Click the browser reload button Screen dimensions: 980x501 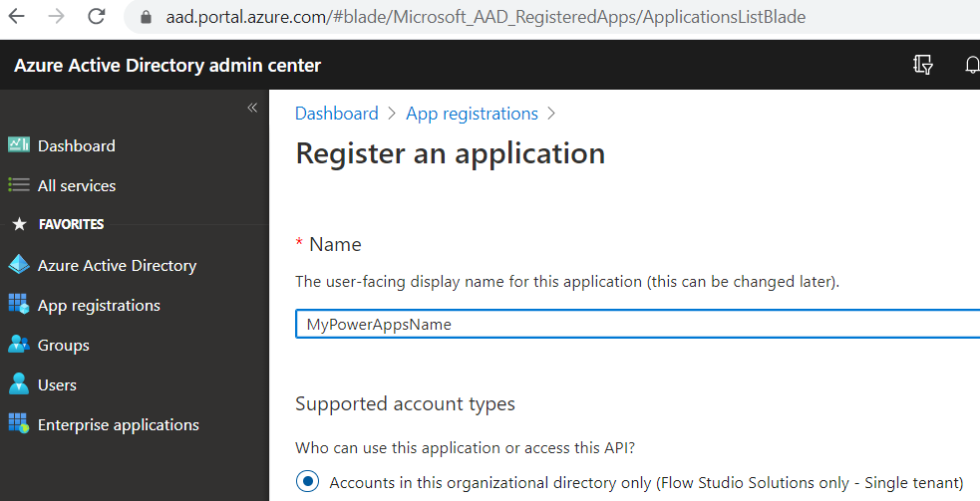97,17
